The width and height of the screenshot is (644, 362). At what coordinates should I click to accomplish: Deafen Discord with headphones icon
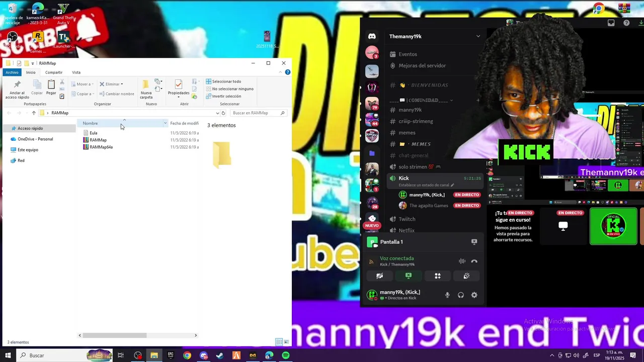coord(461,295)
